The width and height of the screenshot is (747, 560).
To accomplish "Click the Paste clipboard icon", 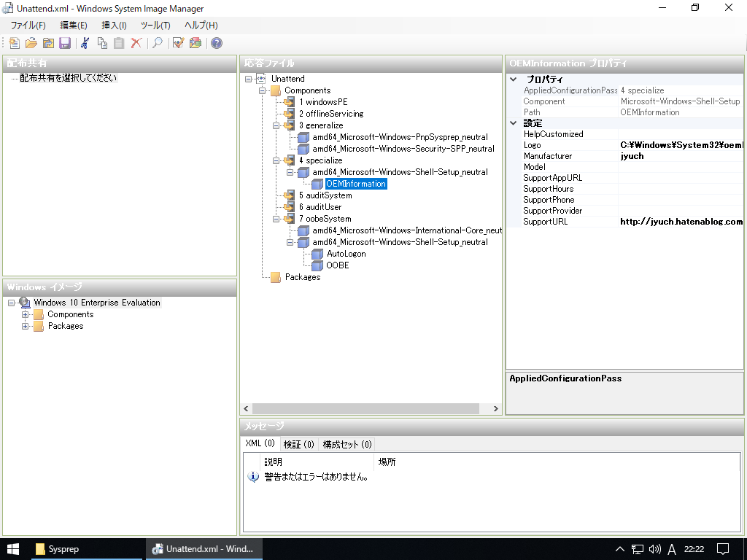I will (119, 43).
